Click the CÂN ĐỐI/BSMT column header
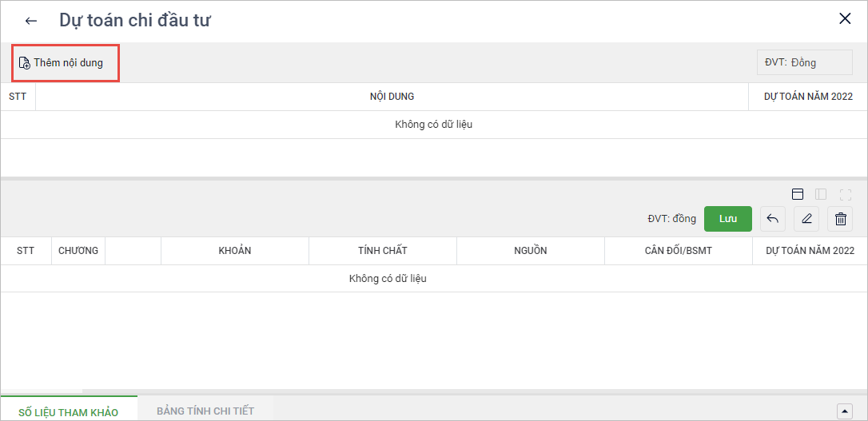This screenshot has width=868, height=421. click(x=679, y=251)
